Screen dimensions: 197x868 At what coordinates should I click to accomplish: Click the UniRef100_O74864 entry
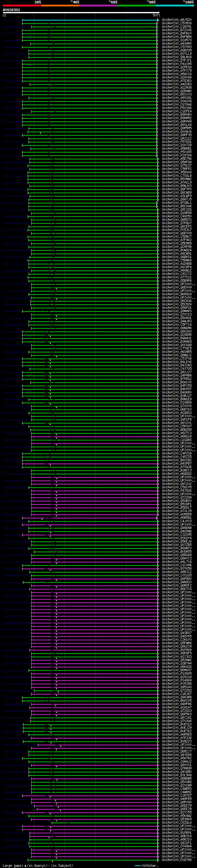[177, 846]
